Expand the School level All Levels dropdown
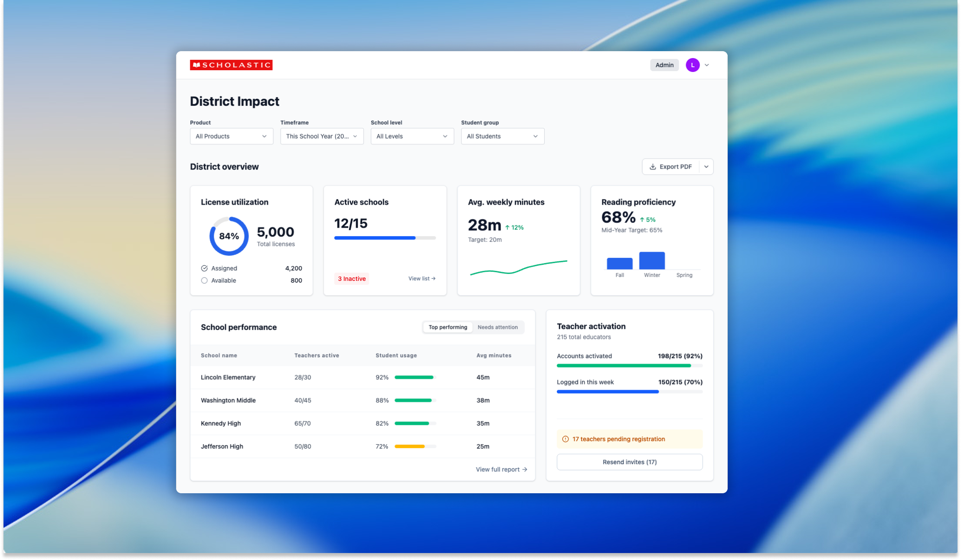This screenshot has height=560, width=961. click(x=412, y=136)
